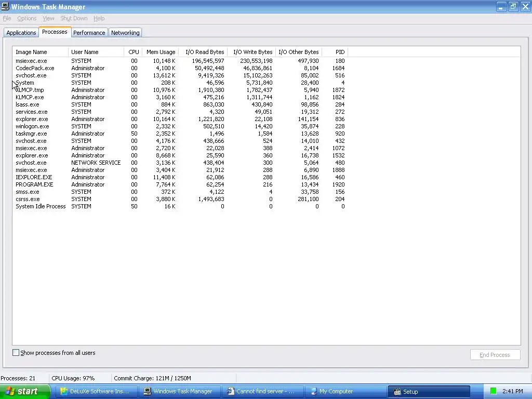Sort by I/O Other Bytes column header
The height and width of the screenshot is (399, 532).
(299, 52)
